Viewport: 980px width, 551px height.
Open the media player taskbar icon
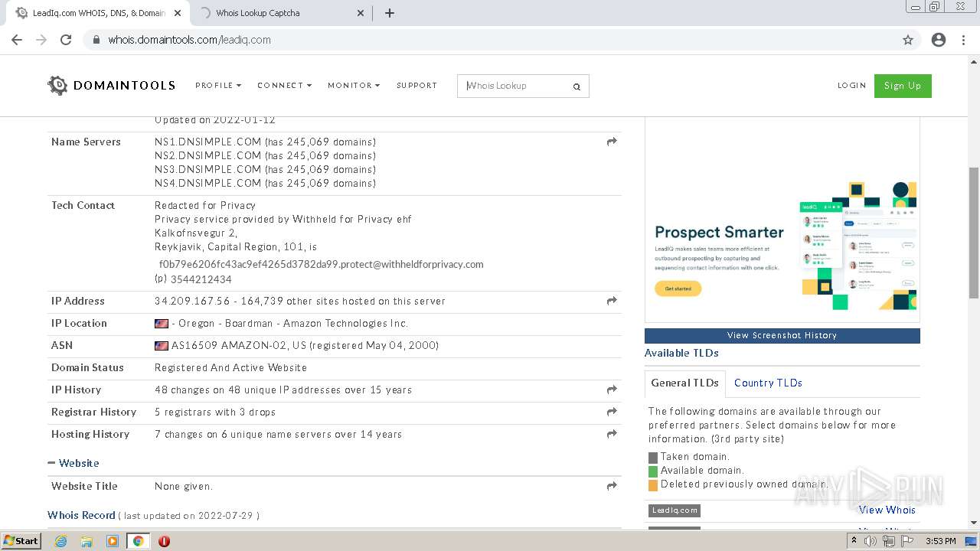click(x=113, y=541)
